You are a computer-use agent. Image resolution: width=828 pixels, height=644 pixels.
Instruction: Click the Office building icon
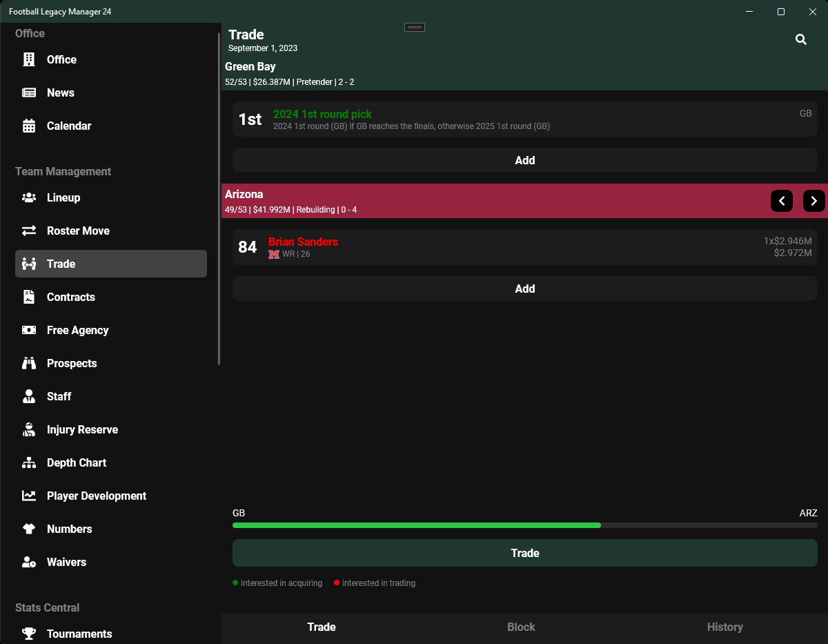pyautogui.click(x=29, y=59)
